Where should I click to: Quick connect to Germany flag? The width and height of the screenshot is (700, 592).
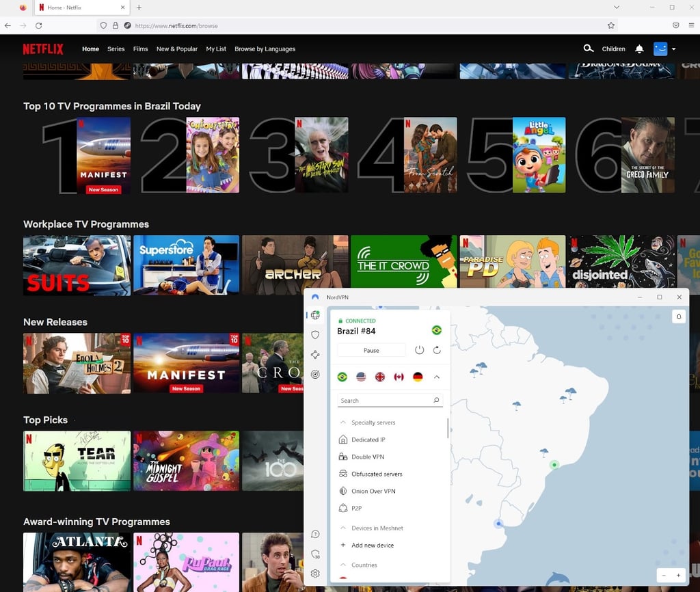pyautogui.click(x=418, y=377)
